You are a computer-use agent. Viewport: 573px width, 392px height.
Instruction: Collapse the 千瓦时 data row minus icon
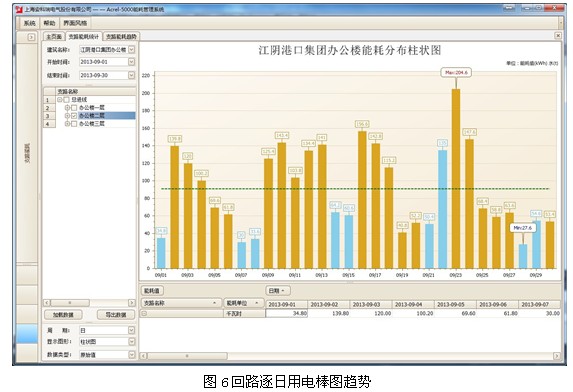coord(144,313)
